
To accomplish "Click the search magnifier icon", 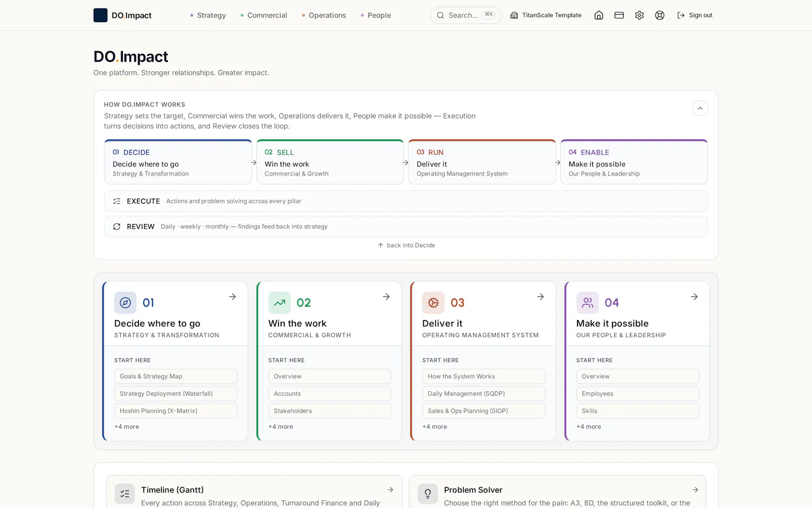I will coord(441,15).
